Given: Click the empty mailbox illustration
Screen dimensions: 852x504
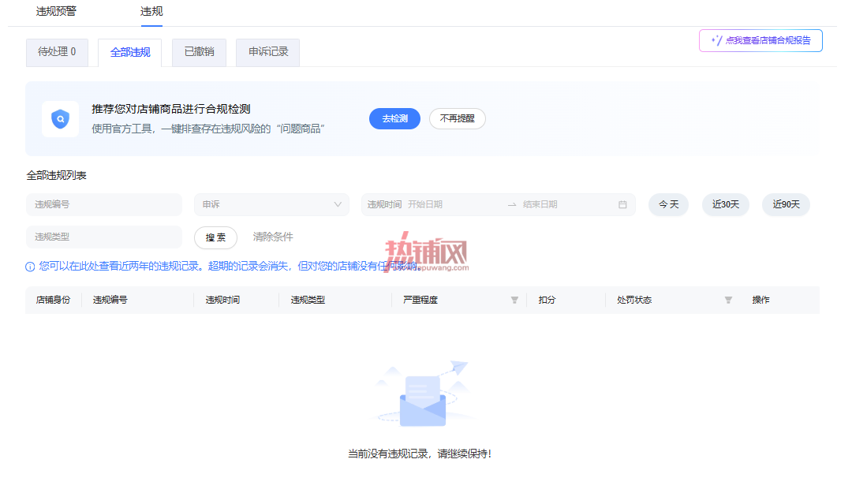Looking at the screenshot, I should (x=423, y=394).
